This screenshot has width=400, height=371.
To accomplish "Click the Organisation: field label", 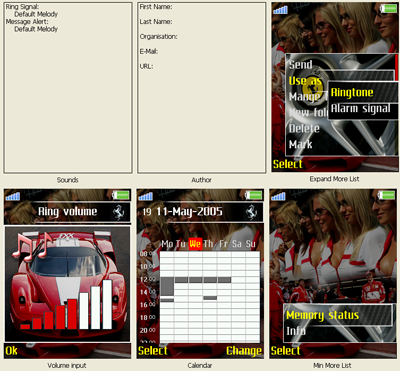I will point(158,37).
